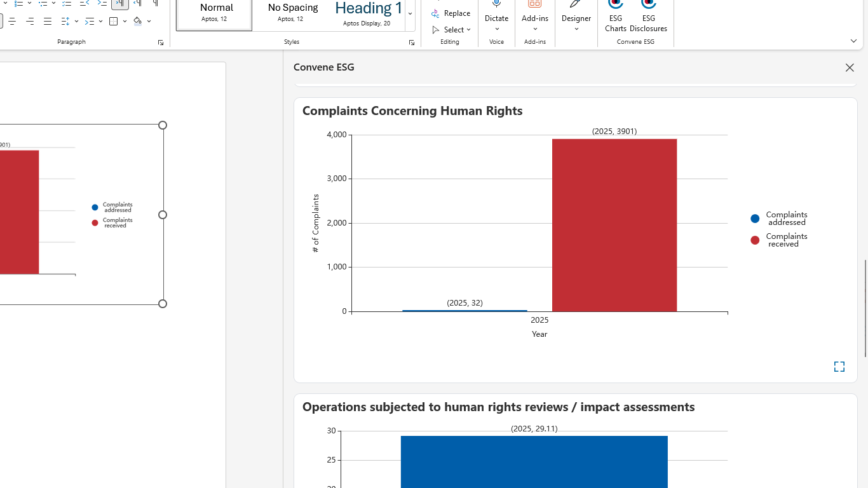Open the line spacing dropdown
This screenshot has height=488, width=868.
69,21
